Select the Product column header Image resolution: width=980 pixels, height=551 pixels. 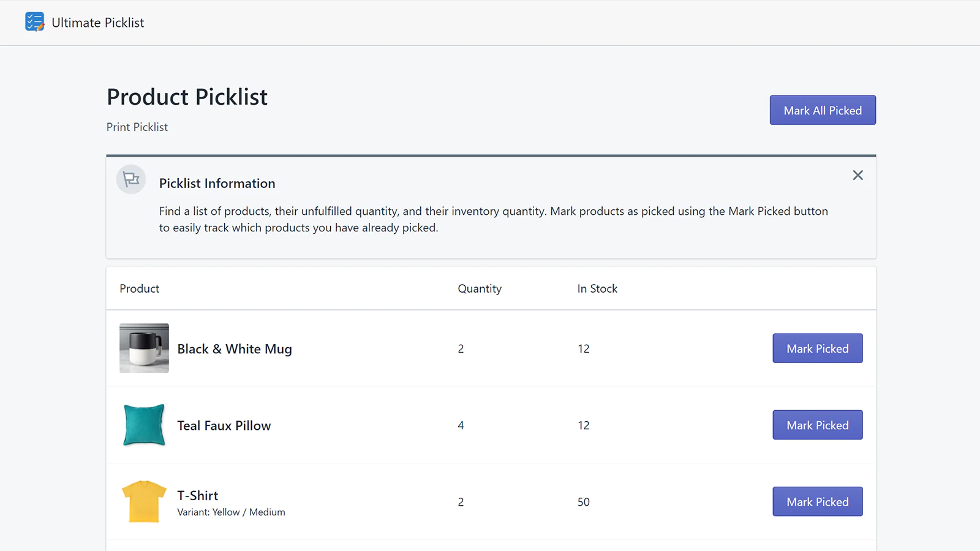[x=139, y=288]
